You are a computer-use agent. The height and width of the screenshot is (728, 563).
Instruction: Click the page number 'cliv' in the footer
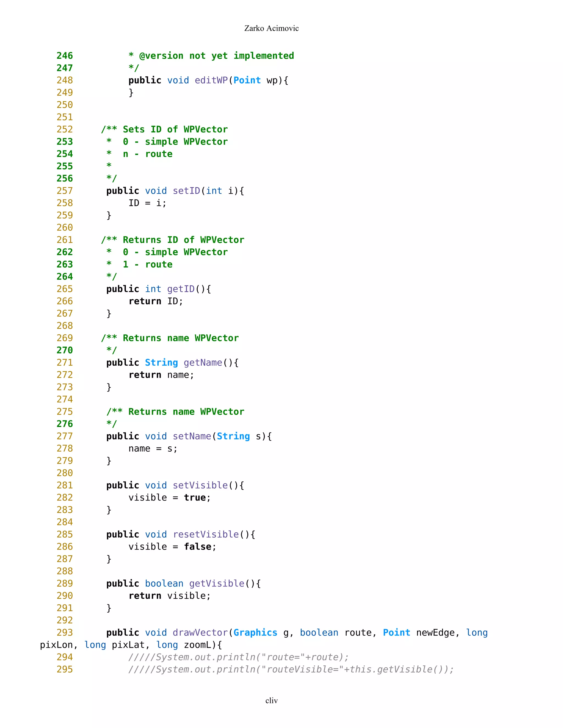coord(272,700)
